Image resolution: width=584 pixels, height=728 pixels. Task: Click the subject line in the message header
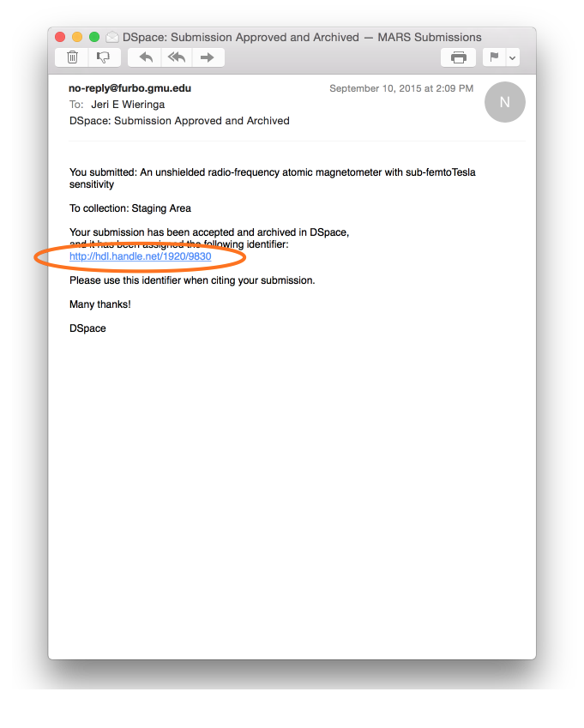point(179,121)
